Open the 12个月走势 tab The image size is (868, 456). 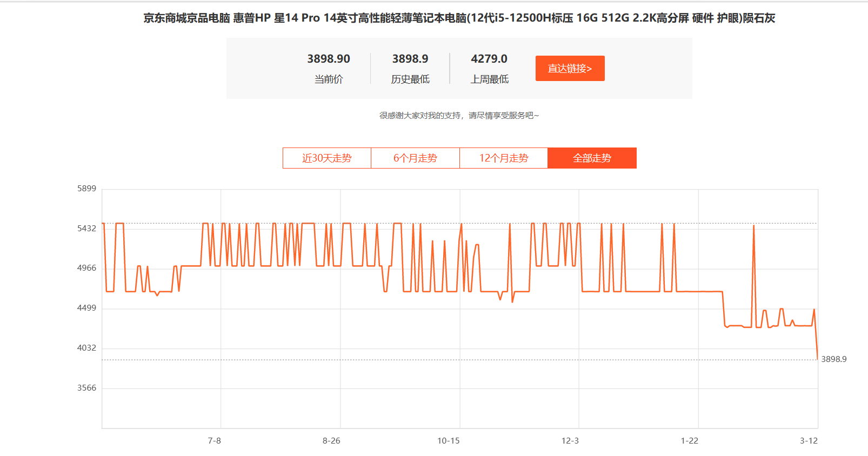(504, 158)
